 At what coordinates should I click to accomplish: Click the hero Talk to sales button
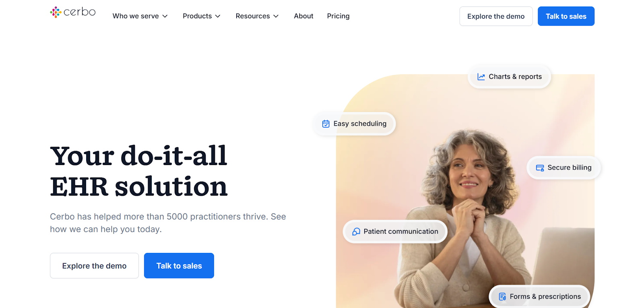(x=179, y=266)
